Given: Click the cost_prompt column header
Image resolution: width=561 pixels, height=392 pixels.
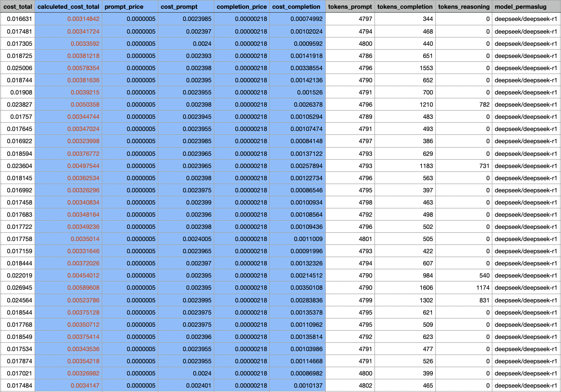Looking at the screenshot, I should (x=186, y=6).
